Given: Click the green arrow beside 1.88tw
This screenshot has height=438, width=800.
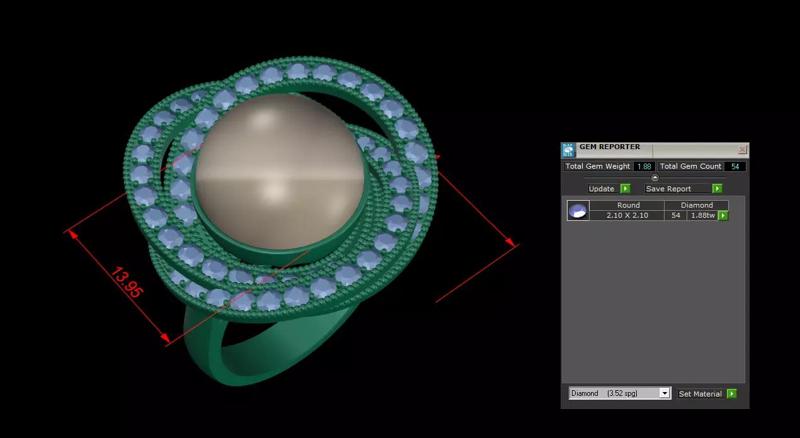Looking at the screenshot, I should point(722,216).
